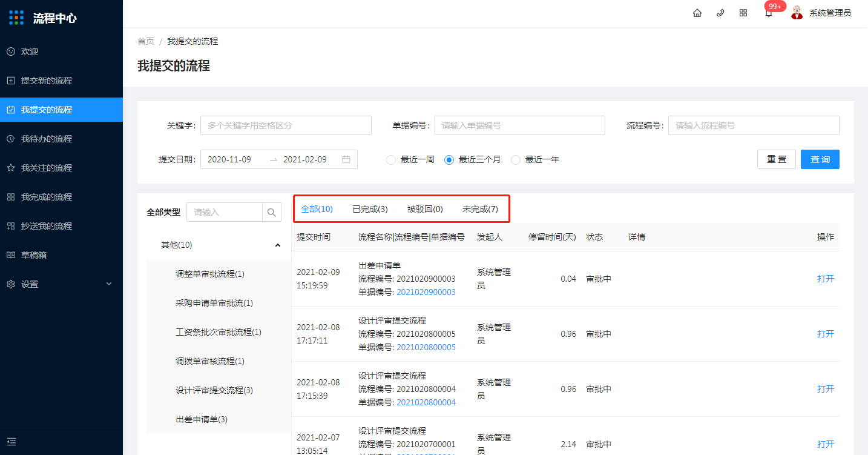
Task: Switch to the 全部(10) tab
Action: 317,209
